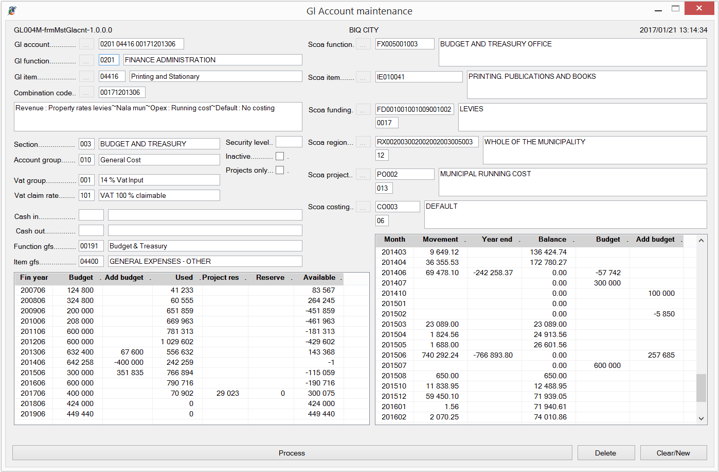Click the Scoa item code IE010041
The image size is (719, 472).
(x=419, y=77)
